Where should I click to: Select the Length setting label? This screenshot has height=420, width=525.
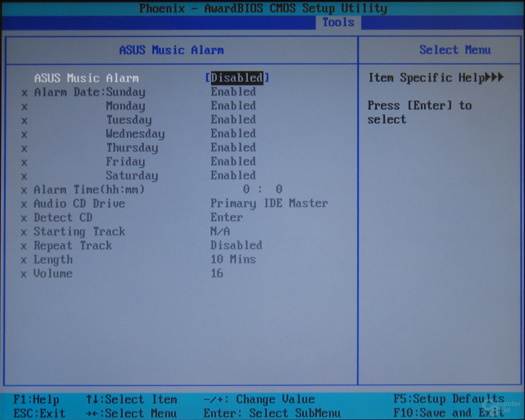(x=53, y=260)
